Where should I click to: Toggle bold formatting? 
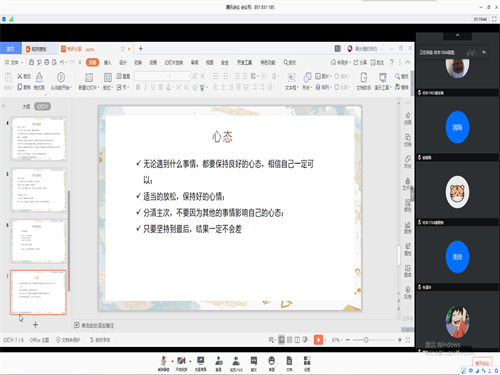click(138, 87)
